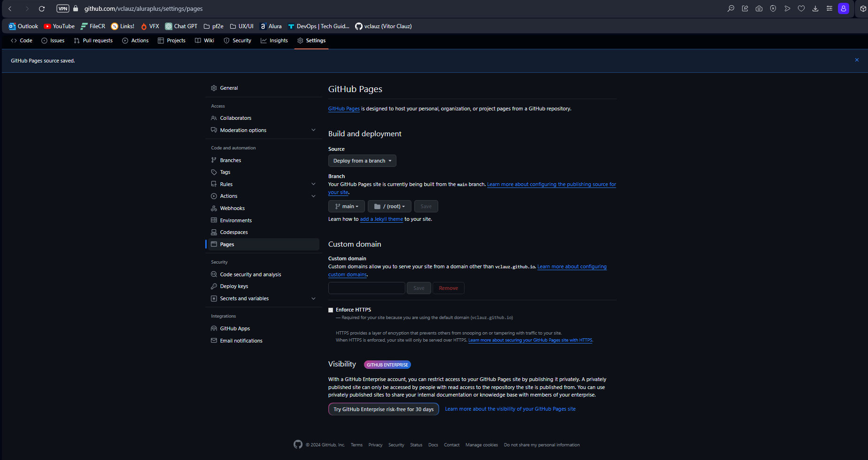Click the Remove custom domain button
Screen dimensions: 868x460
[x=449, y=288]
